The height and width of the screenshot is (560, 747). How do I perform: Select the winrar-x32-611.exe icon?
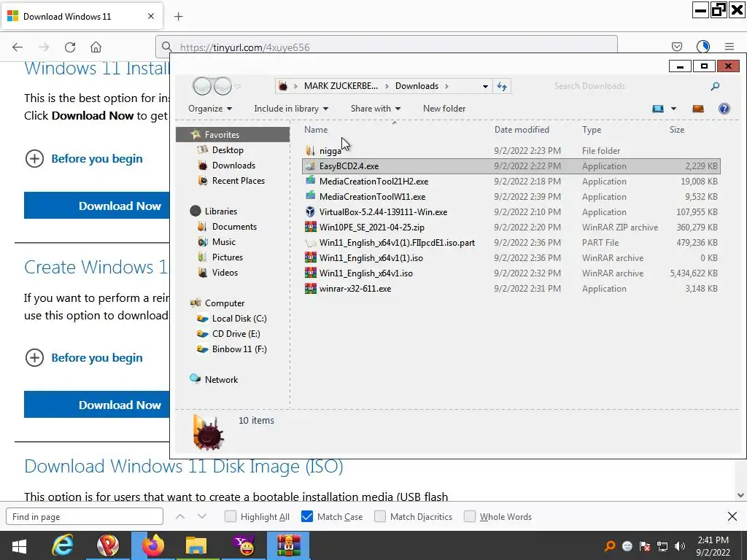pos(310,288)
